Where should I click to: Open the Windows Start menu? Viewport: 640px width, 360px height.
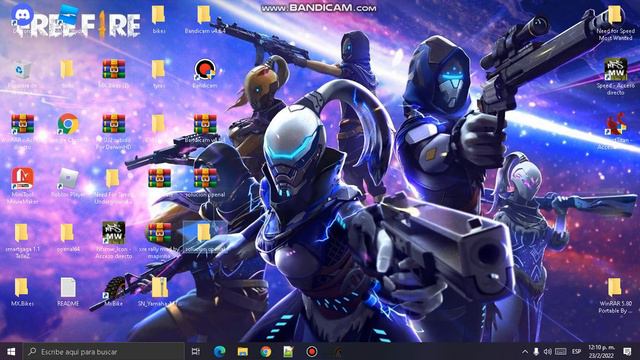pyautogui.click(x=11, y=351)
